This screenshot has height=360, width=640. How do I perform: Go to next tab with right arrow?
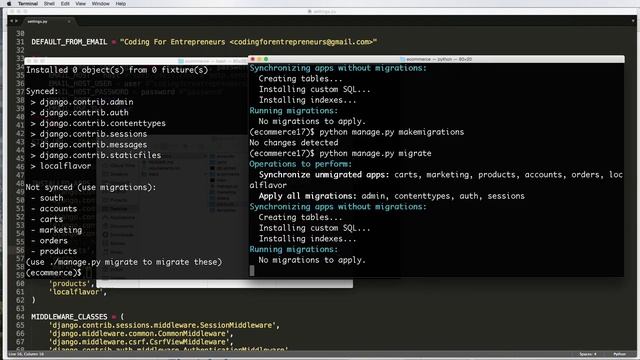coord(17,21)
